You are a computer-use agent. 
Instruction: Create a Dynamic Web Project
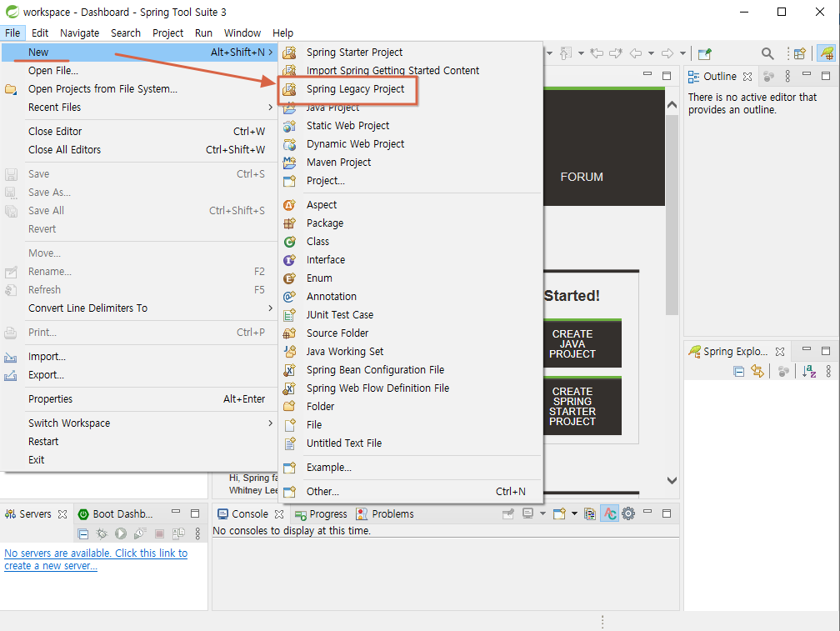pos(355,143)
